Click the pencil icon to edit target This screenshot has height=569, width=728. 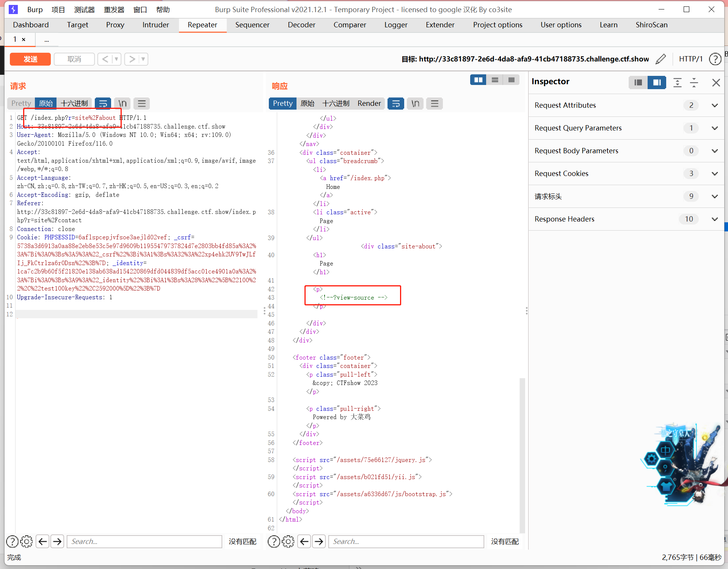pyautogui.click(x=661, y=59)
